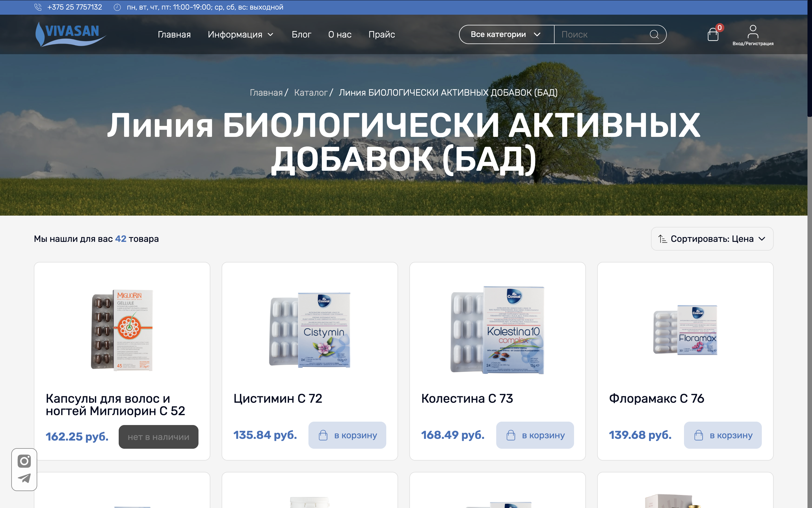Open the Флорамакс С 76 title
Screen dimensions: 812x508
[656, 398]
